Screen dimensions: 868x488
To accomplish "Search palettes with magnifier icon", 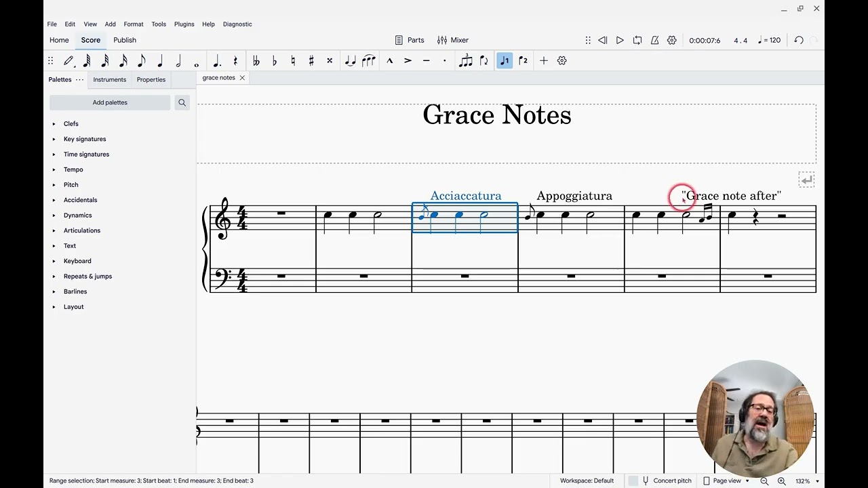I will coord(182,102).
